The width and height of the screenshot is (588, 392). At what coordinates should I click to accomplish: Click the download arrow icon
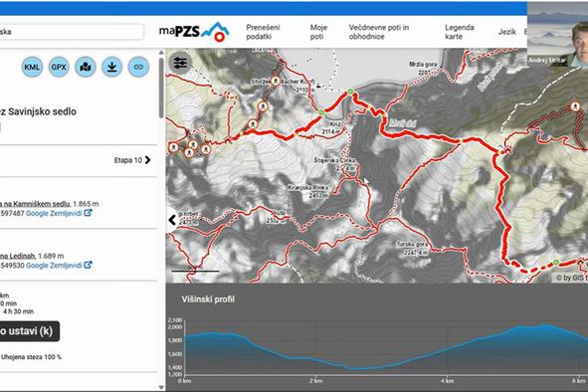112,67
